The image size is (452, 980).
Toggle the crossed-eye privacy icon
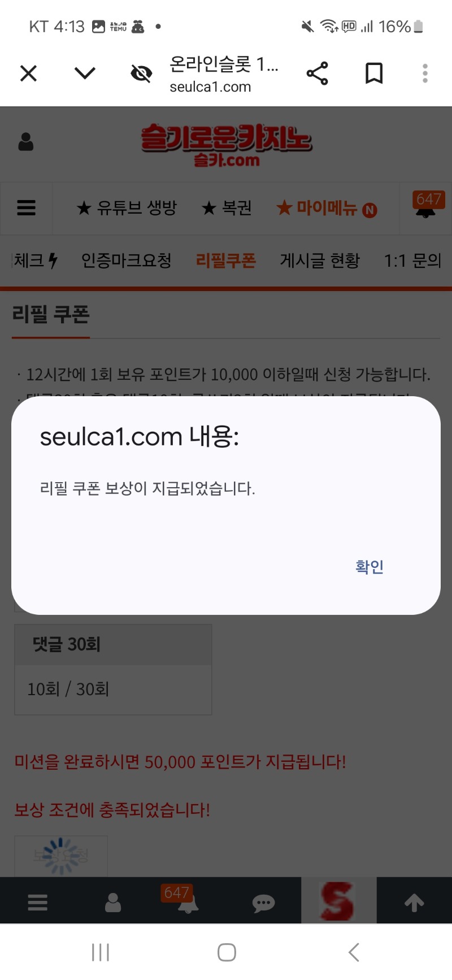click(141, 73)
